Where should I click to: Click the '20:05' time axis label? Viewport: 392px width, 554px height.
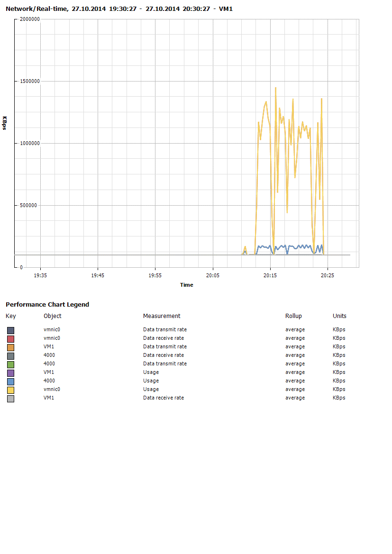pyautogui.click(x=213, y=275)
